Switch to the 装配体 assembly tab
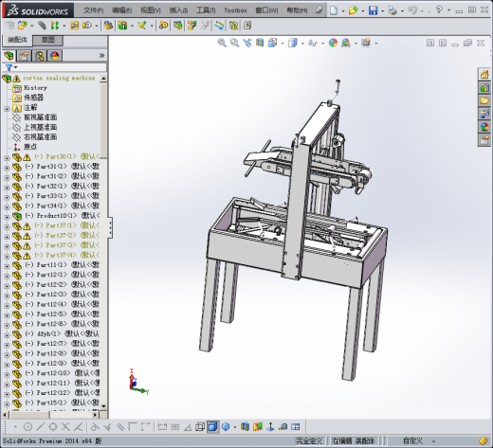 18,40
